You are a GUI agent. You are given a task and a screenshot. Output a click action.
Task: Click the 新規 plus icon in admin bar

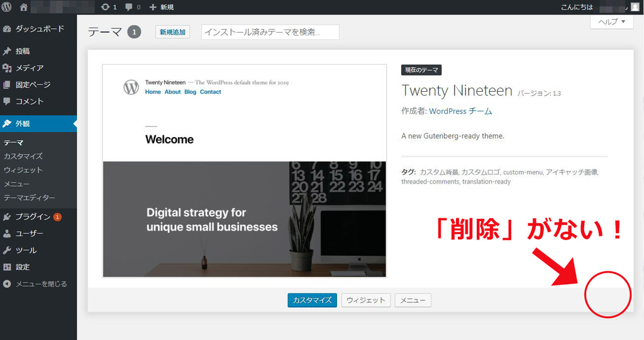click(x=153, y=7)
